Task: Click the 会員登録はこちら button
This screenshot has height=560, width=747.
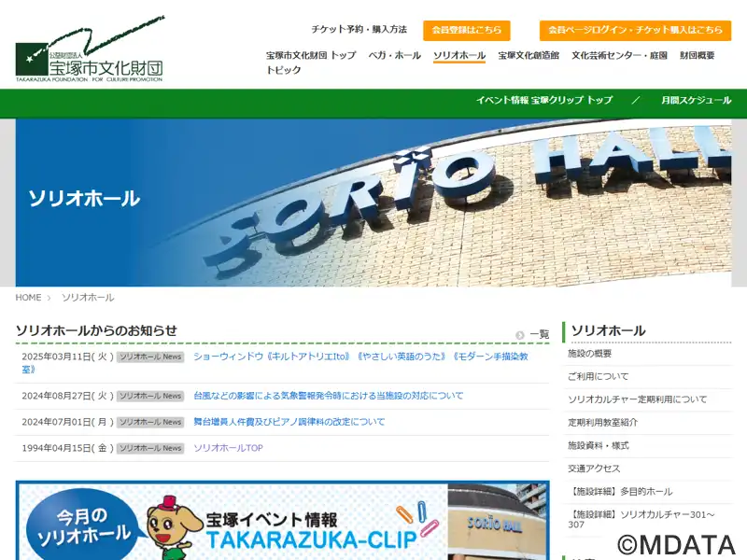Action: click(x=466, y=30)
